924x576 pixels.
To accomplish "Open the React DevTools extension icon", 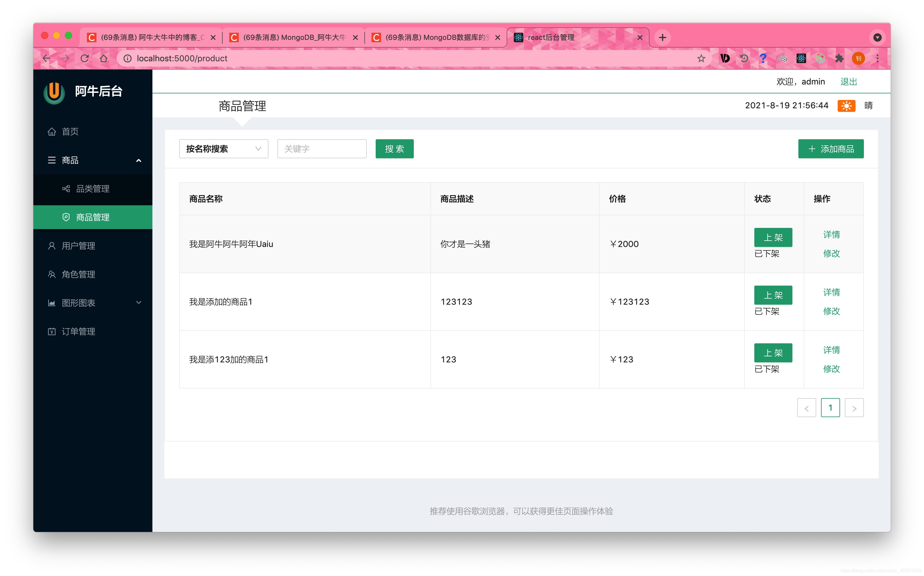I will 801,58.
